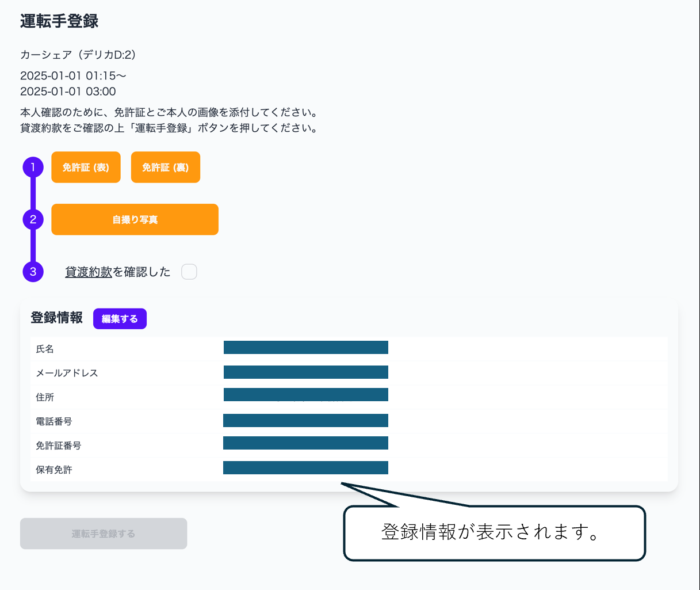Click the 運転手登録 page heading
This screenshot has height=590, width=700.
(59, 21)
